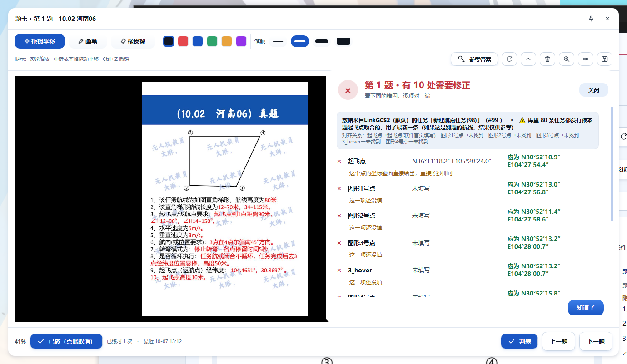Click the zoom-in magnifier icon
Screen dimensions: 627x364
click(x=567, y=59)
